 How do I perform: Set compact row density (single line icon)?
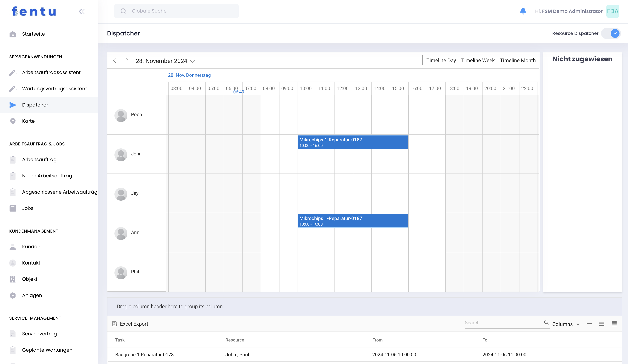(589, 324)
